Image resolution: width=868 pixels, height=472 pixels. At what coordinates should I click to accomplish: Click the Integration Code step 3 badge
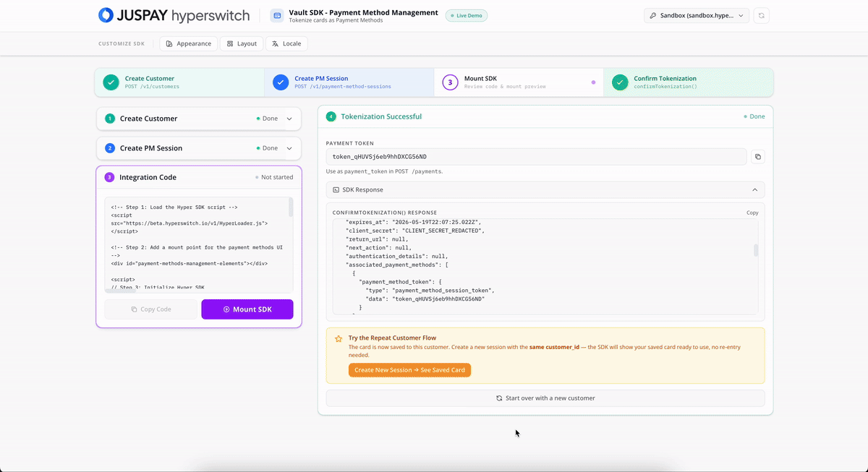(110, 177)
